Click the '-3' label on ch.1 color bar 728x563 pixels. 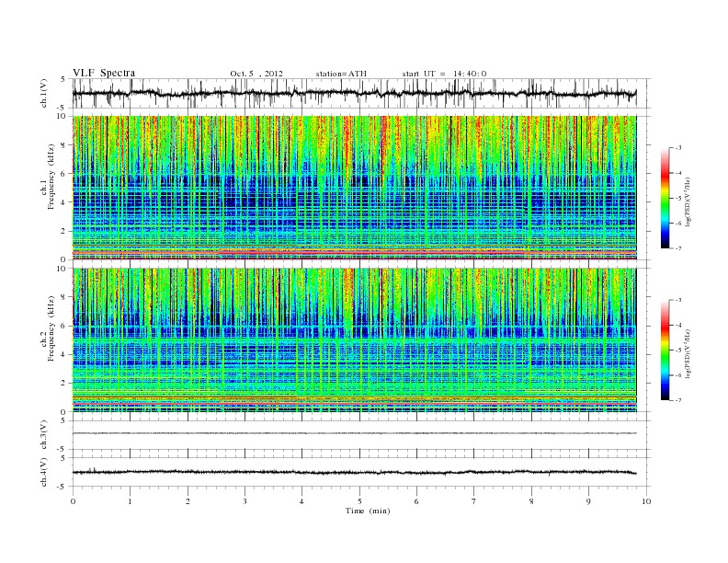tap(677, 148)
